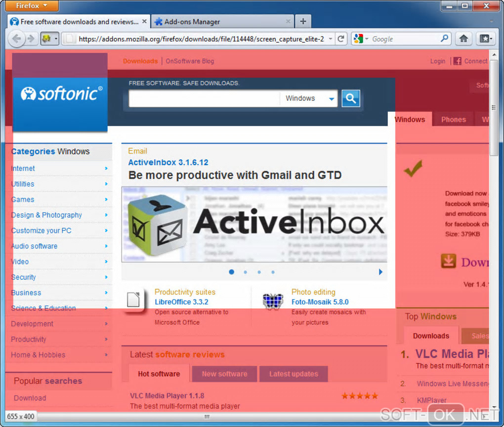Image resolution: width=504 pixels, height=427 pixels.
Task: Select the third carousel dot indicator
Action: pos(259,272)
